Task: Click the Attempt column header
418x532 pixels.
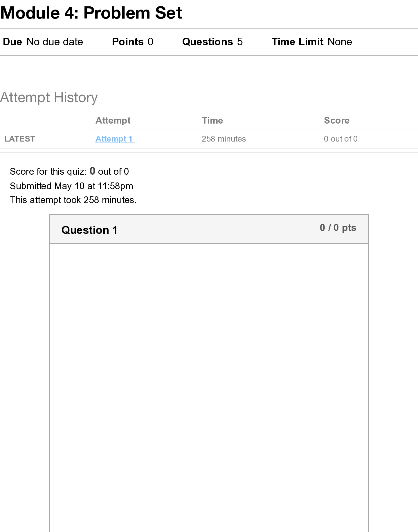Action: point(113,120)
